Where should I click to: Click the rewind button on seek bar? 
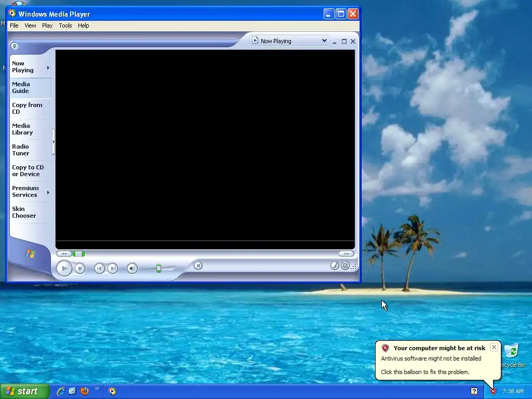pyautogui.click(x=64, y=254)
